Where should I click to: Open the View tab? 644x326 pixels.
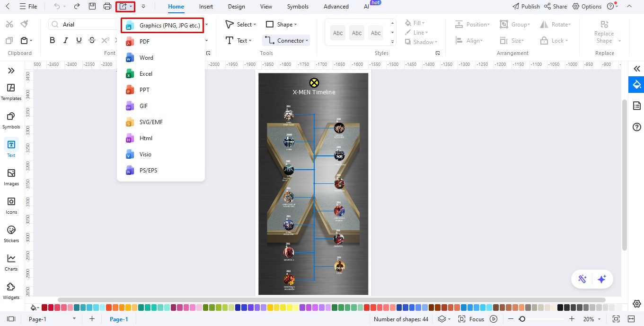coord(266,7)
